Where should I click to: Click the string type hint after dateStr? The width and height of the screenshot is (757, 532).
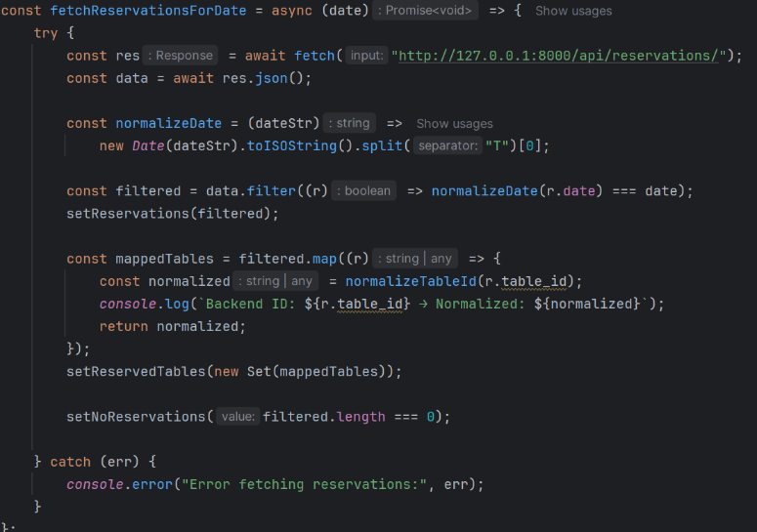tap(350, 123)
